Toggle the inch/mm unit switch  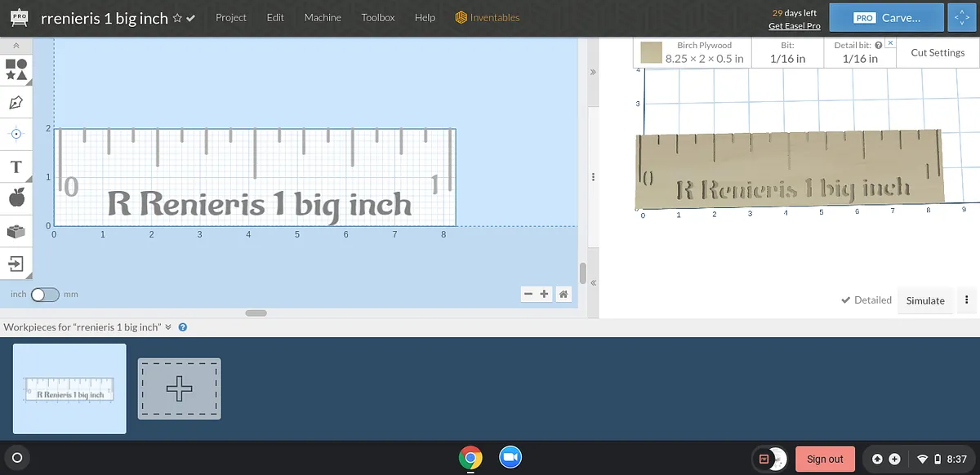pos(45,295)
